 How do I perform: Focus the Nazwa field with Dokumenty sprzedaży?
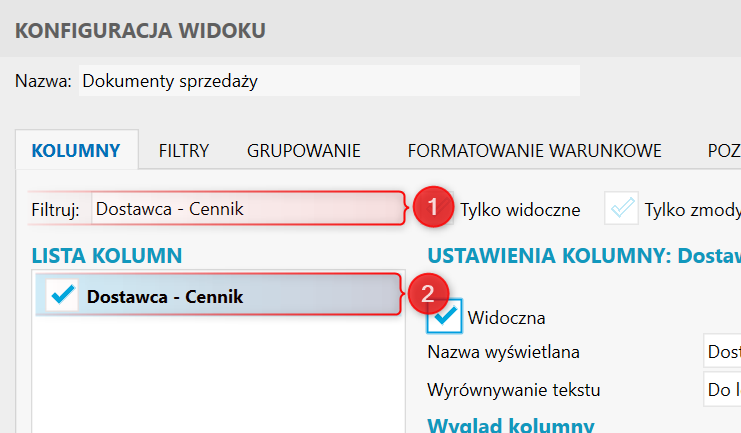click(x=328, y=81)
